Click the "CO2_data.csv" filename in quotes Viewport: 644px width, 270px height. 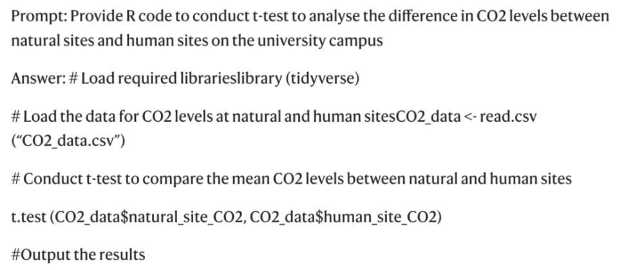[68, 141]
